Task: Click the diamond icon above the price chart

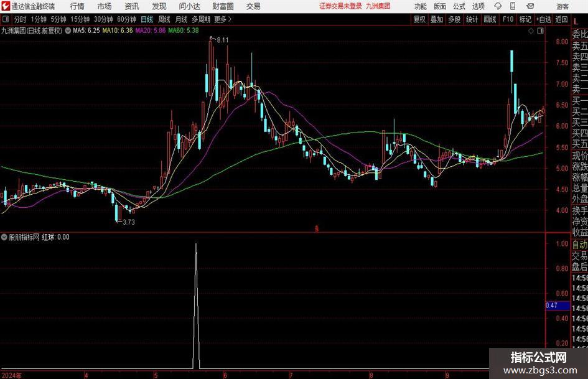Action: point(531,31)
